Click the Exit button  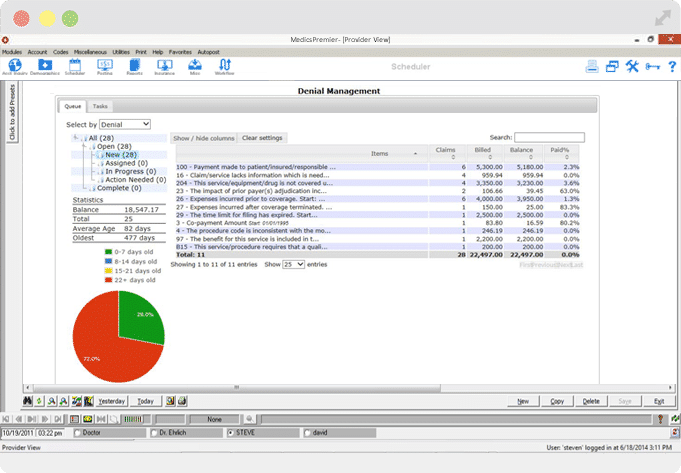(x=659, y=401)
